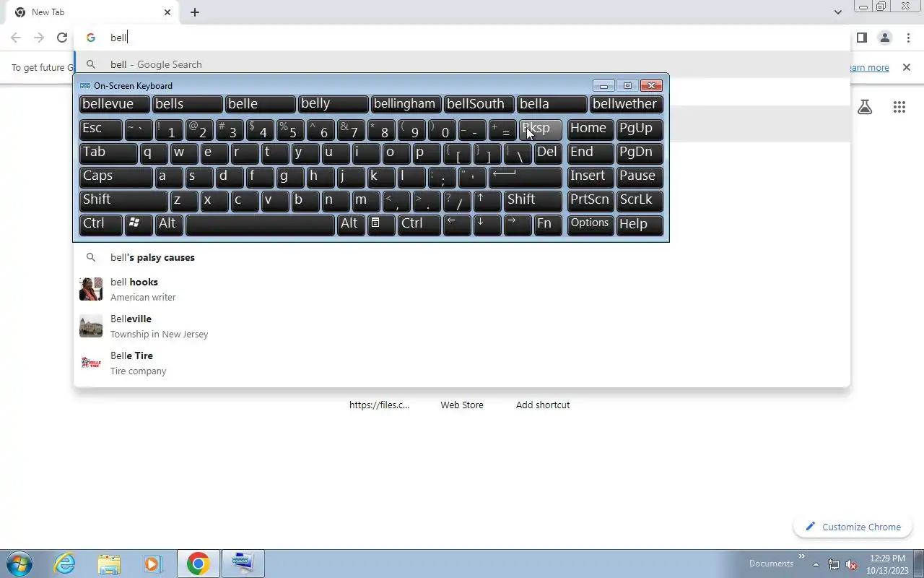The width and height of the screenshot is (924, 578).
Task: Toggle the right Shift key
Action: pos(533,201)
